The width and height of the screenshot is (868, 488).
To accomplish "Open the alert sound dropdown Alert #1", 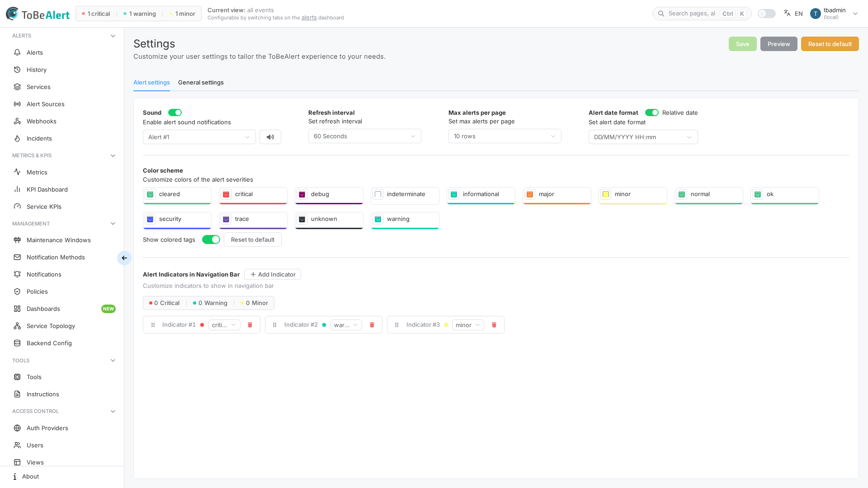I will pyautogui.click(x=199, y=137).
